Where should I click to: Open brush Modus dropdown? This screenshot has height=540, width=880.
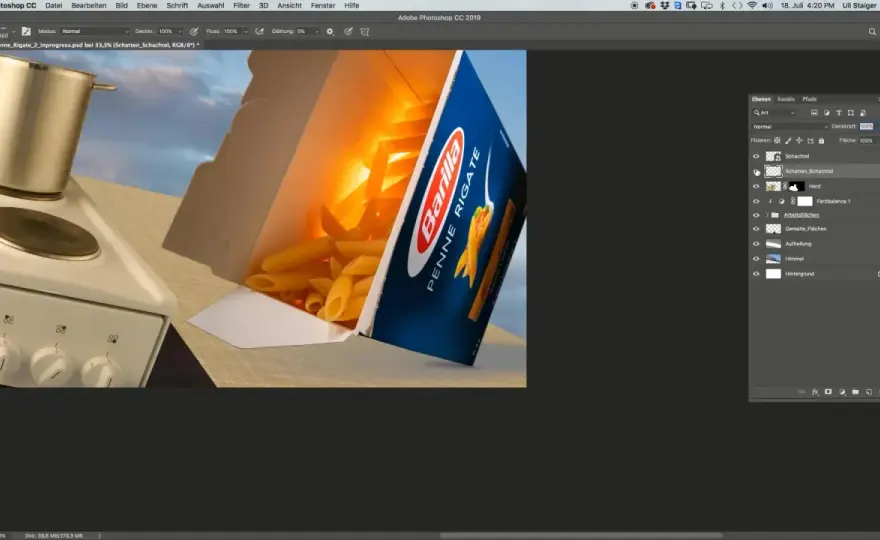pos(95,31)
